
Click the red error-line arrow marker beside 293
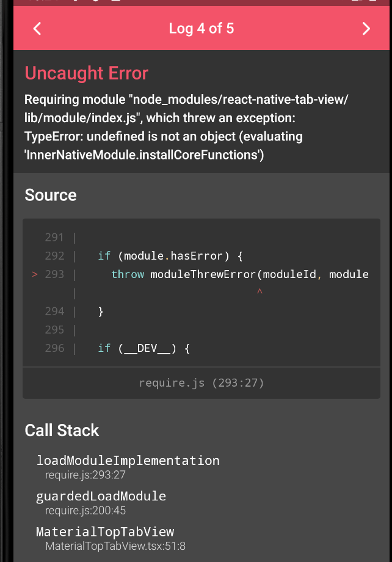(x=35, y=274)
